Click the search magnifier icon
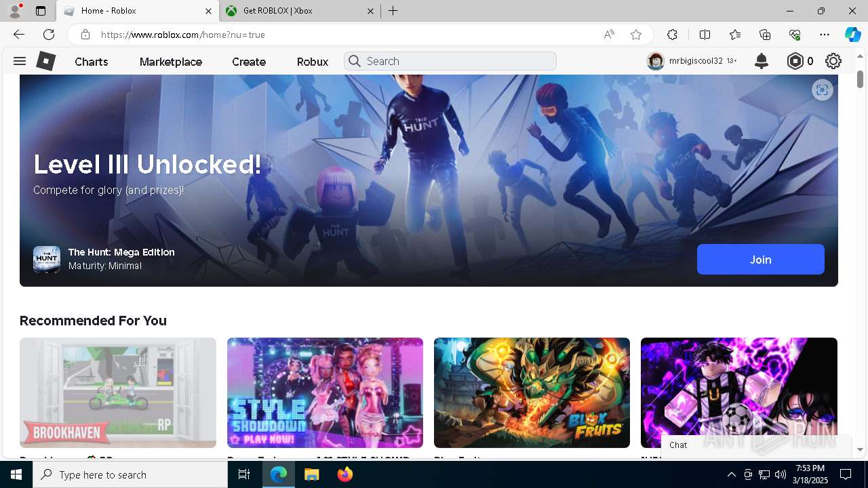This screenshot has width=868, height=488. pyautogui.click(x=354, y=61)
